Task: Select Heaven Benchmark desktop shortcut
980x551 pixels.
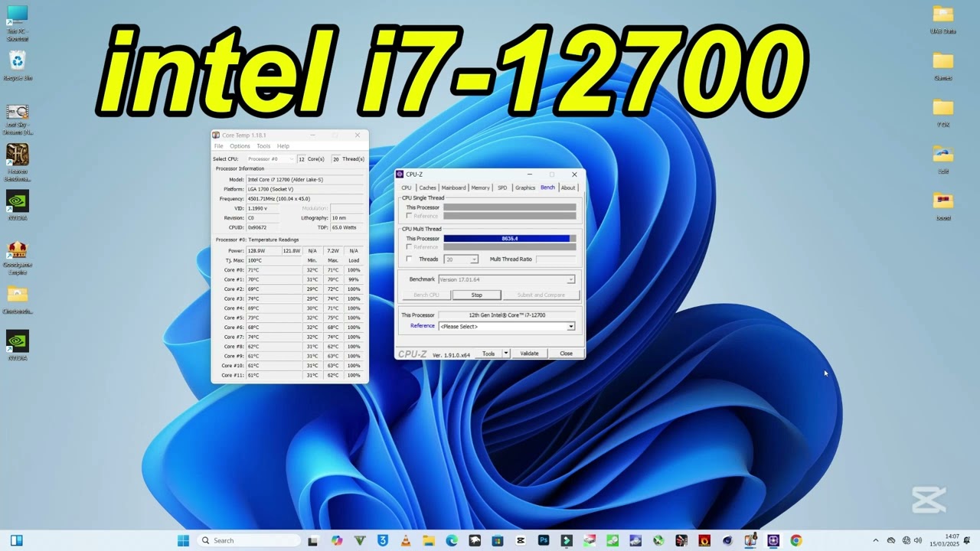Action: (x=17, y=163)
